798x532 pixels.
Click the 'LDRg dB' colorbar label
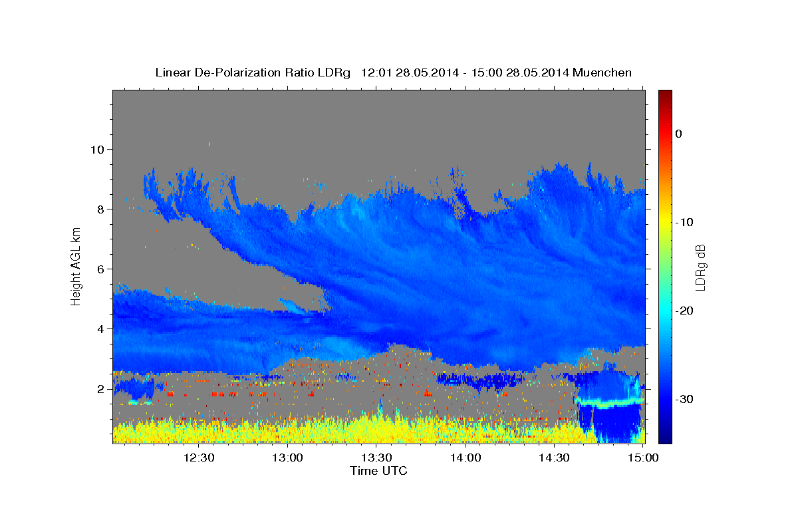[x=700, y=267]
